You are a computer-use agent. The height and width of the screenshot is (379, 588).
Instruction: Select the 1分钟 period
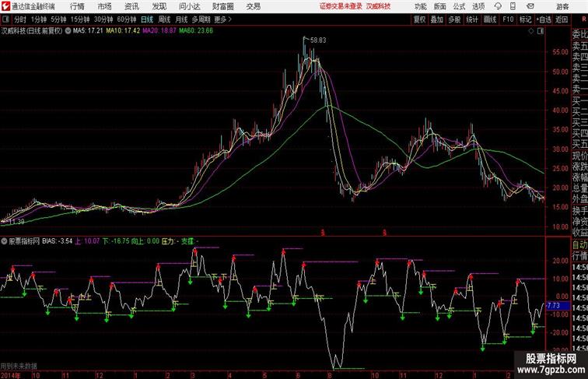click(x=39, y=19)
